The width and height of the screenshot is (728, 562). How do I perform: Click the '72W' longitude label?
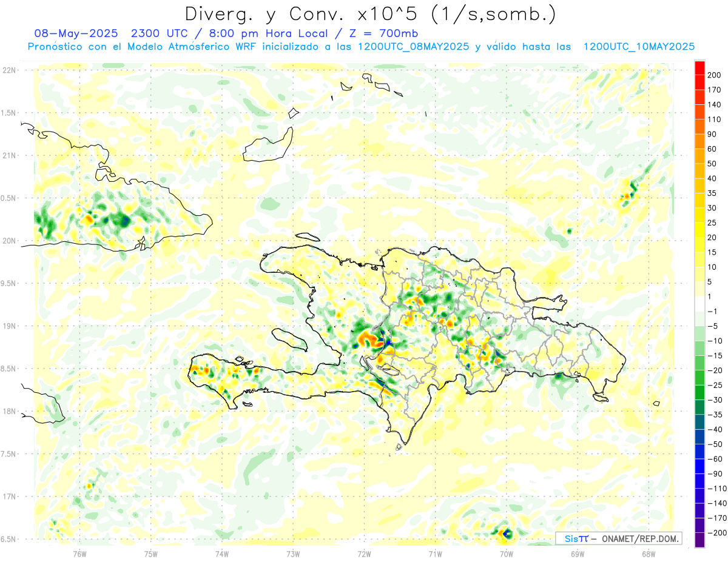coord(364,554)
